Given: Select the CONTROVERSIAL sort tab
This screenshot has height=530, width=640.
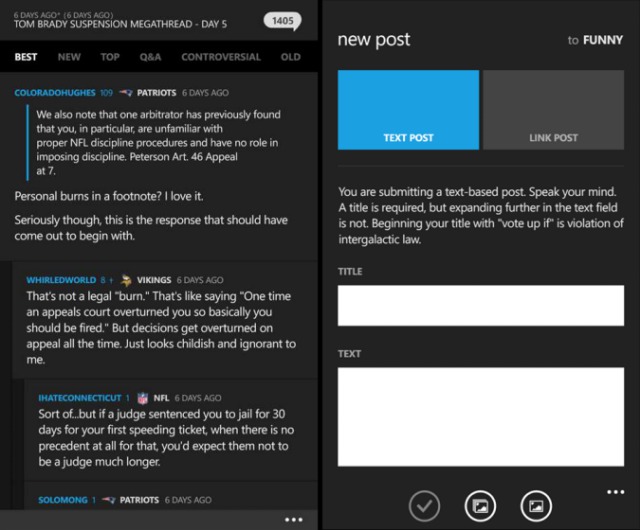Looking at the screenshot, I should tap(221, 57).
